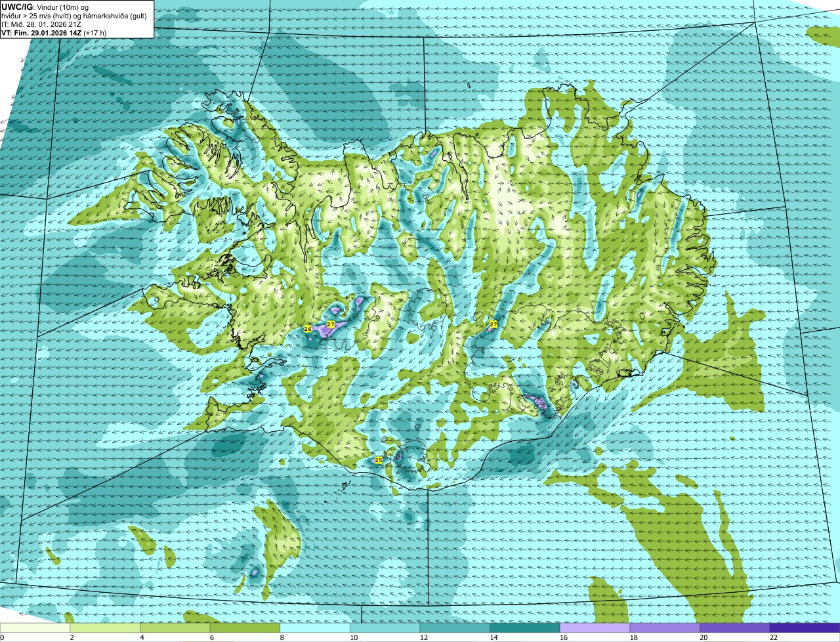This screenshot has height=642, width=840.
Task: Click the dark indigo above-22 m/s legend swatch
Action: (x=805, y=628)
